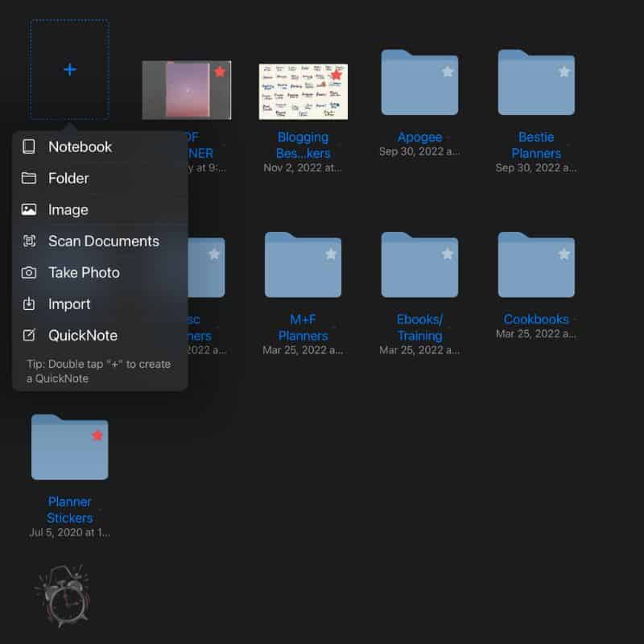Open the Apogee folder icon
Viewport: 644px width, 644px height.
coord(419,82)
